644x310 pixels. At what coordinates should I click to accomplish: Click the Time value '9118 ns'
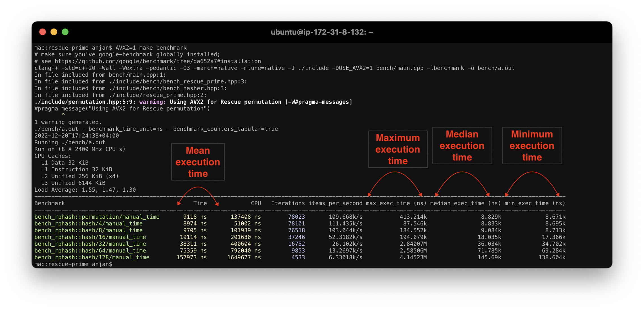[195, 217]
